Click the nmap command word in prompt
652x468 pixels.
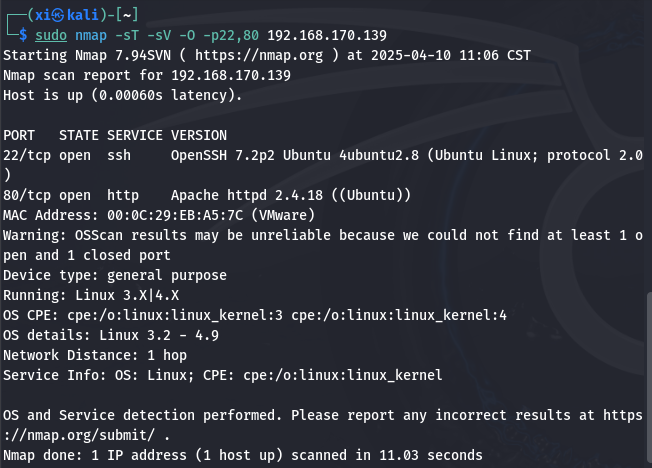click(x=91, y=36)
